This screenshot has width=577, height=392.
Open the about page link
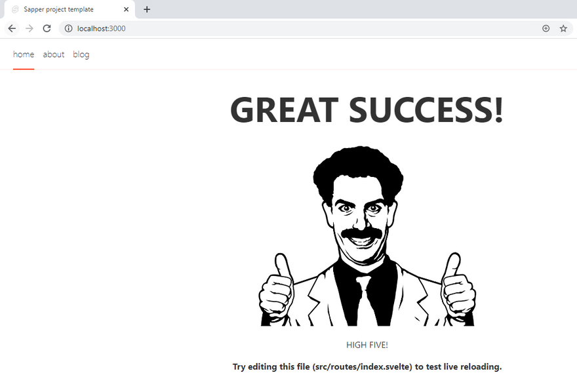(54, 54)
